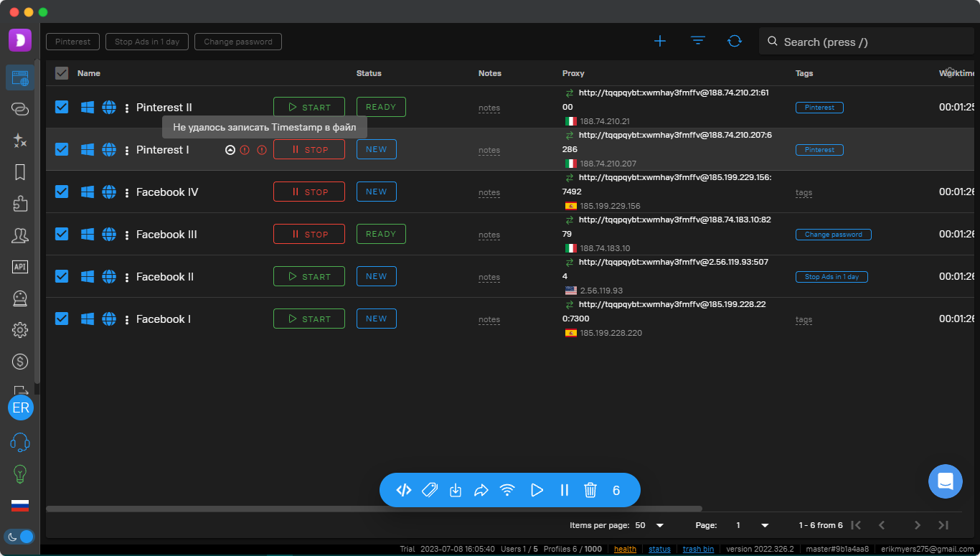Screen dimensions: 980x556
Task: Uncheck the Facebook II row checkbox
Action: coord(62,276)
